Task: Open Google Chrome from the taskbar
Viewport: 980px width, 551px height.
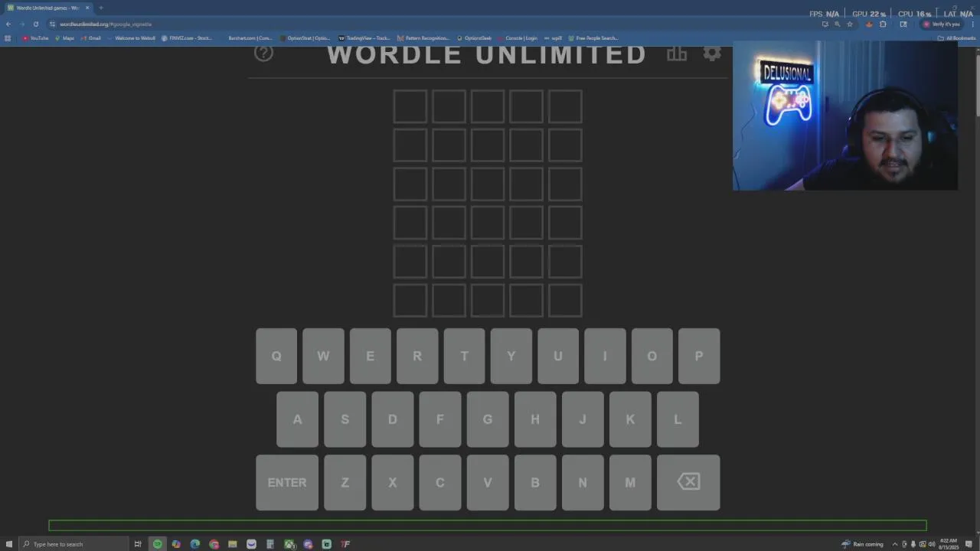Action: (214, 544)
